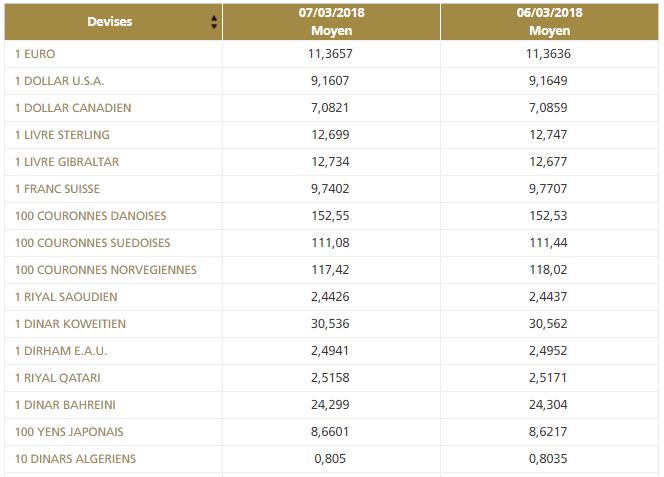664x477 pixels.
Task: Open 100 COURONNES DANOISES row
Action: pos(91,216)
